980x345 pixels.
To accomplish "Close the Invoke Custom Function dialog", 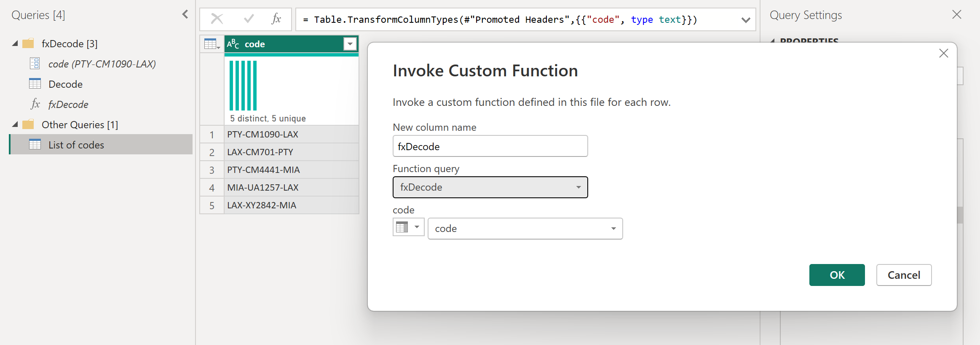I will tap(943, 53).
